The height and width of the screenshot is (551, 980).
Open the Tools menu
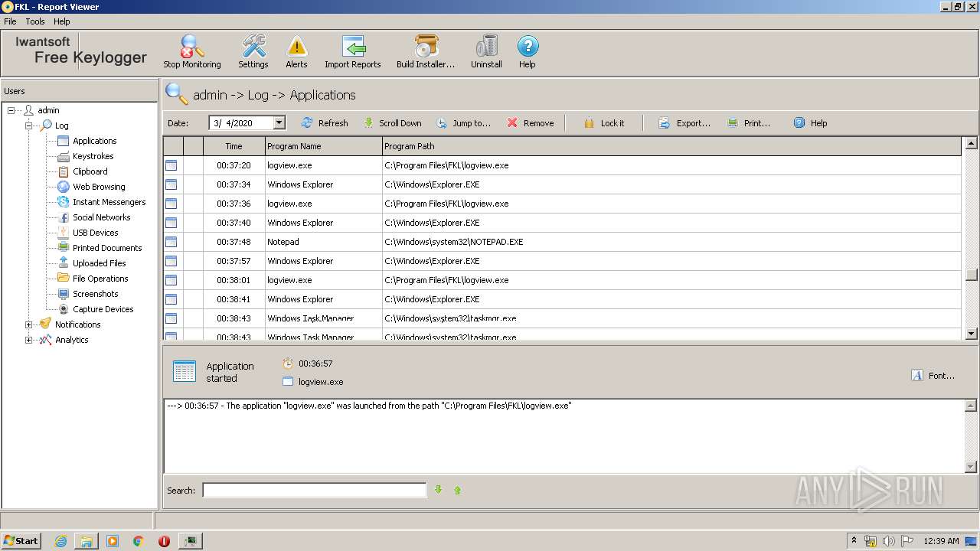pos(35,21)
